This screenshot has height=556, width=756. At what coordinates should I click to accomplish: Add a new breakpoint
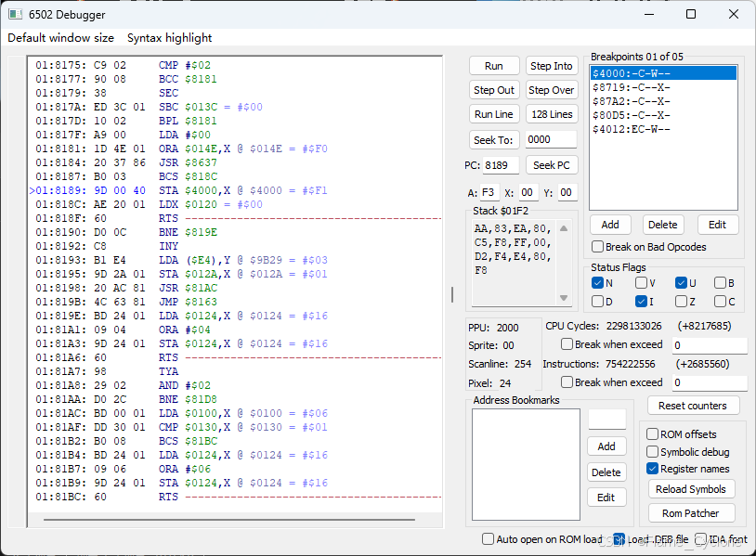(610, 225)
